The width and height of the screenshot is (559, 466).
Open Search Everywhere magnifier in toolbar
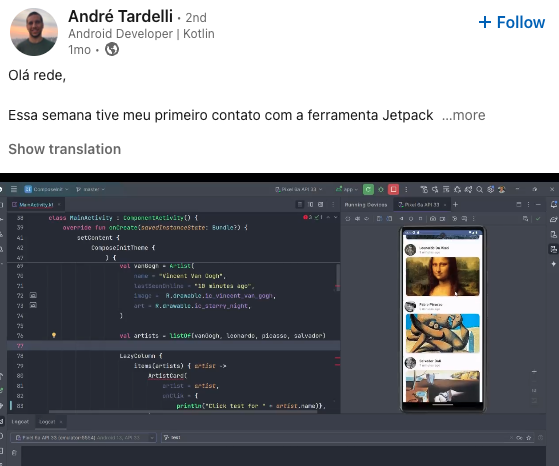pyautogui.click(x=479, y=189)
